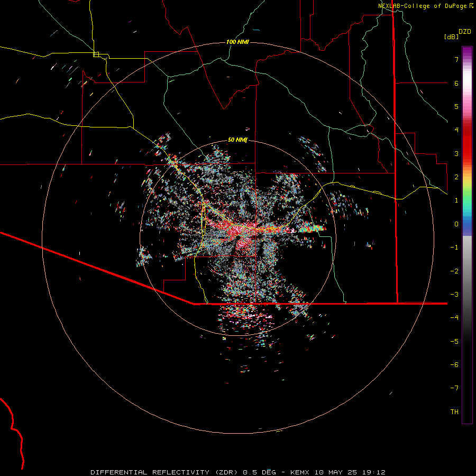
Task: Click the 50 NMI range ring label
Action: 237,140
